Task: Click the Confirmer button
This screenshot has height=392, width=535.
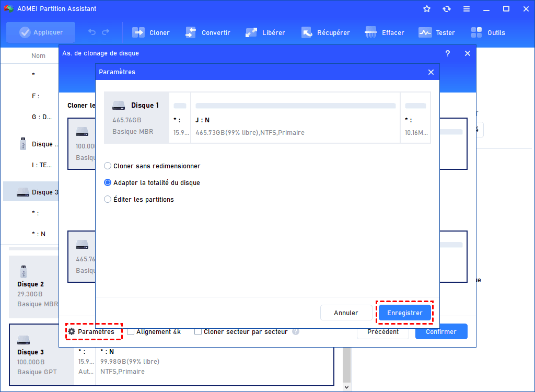Action: (x=441, y=331)
